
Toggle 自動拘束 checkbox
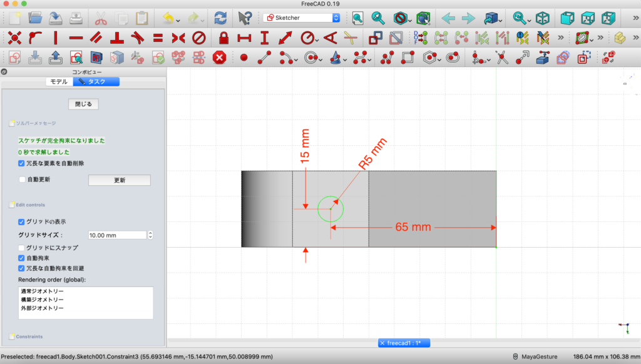[x=21, y=258]
